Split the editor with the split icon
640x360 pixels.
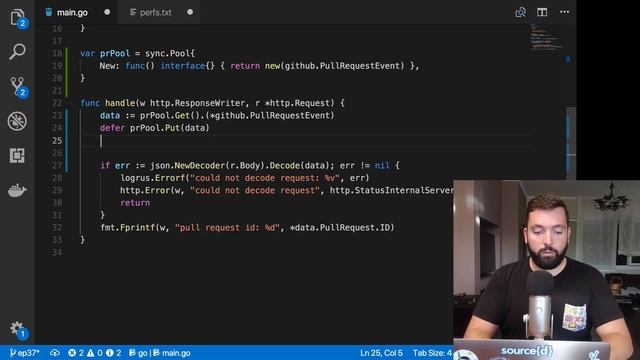click(x=542, y=12)
